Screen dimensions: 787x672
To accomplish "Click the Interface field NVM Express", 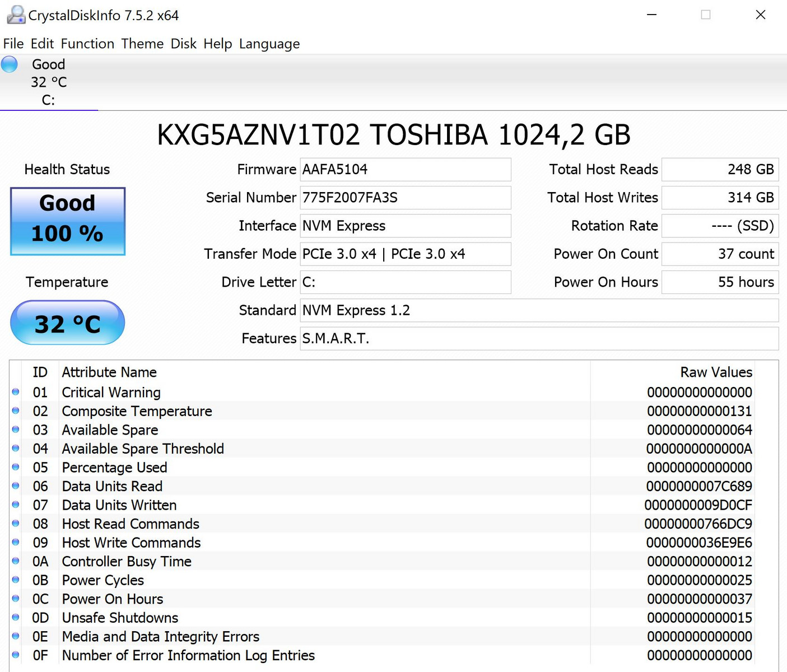I will pyautogui.click(x=406, y=226).
